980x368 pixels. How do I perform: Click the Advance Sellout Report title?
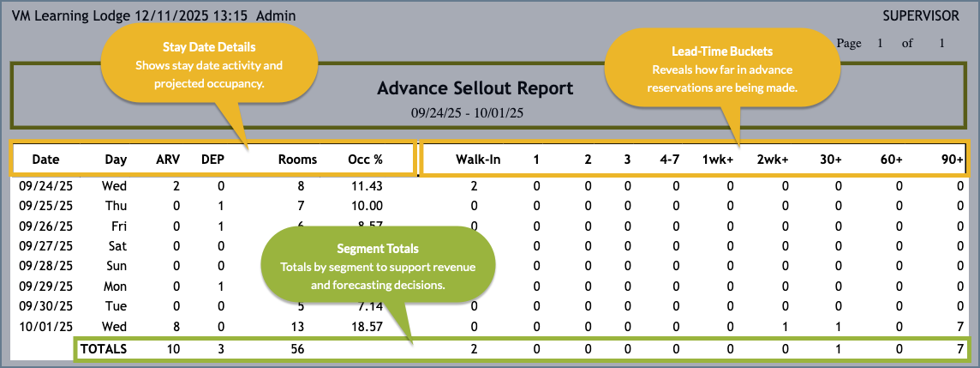click(x=475, y=88)
